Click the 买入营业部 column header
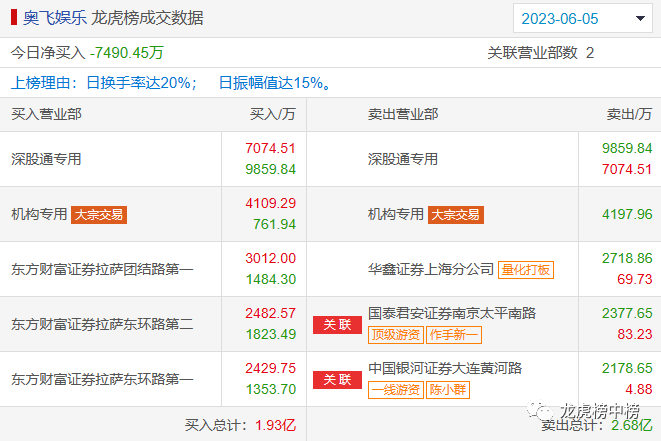 [x=46, y=114]
